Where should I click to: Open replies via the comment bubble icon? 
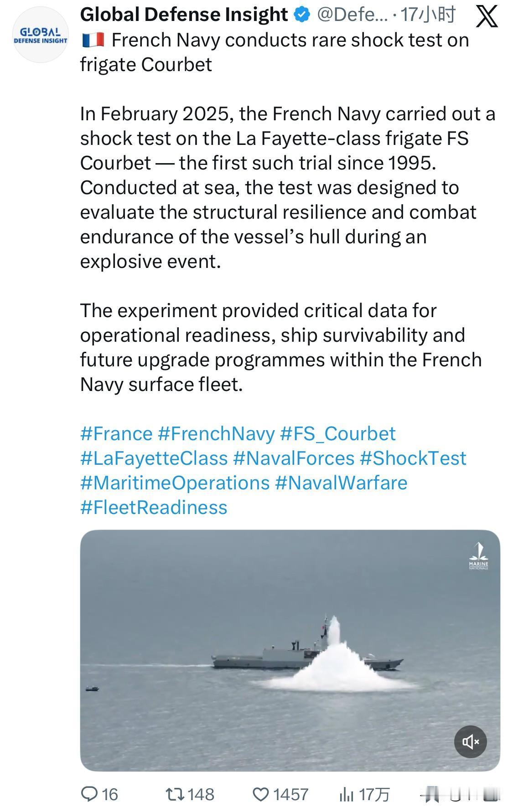(x=88, y=794)
